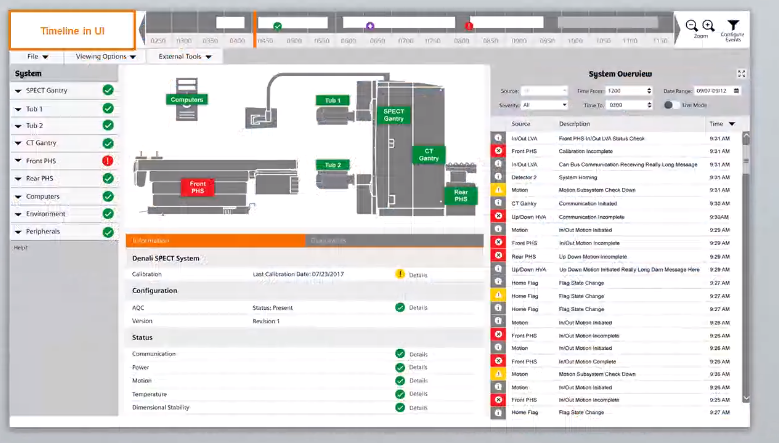
Task: Click the Time From stepper arrows
Action: (x=649, y=91)
